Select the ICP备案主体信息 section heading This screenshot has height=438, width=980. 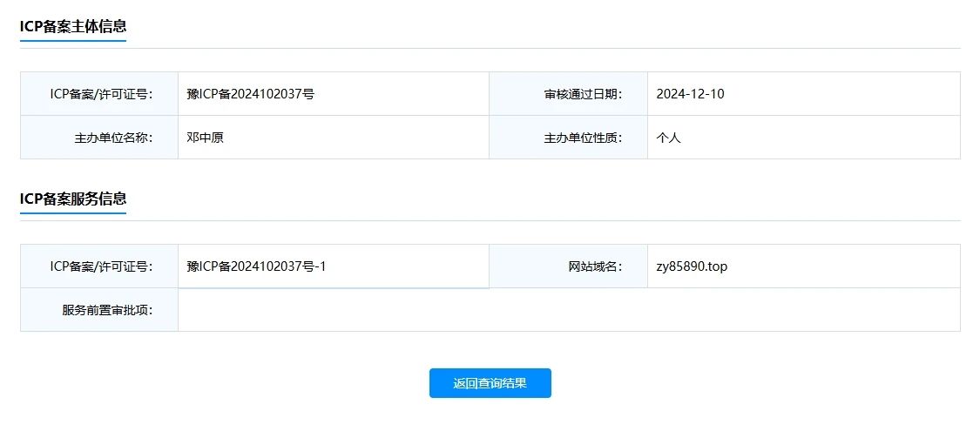[x=73, y=26]
